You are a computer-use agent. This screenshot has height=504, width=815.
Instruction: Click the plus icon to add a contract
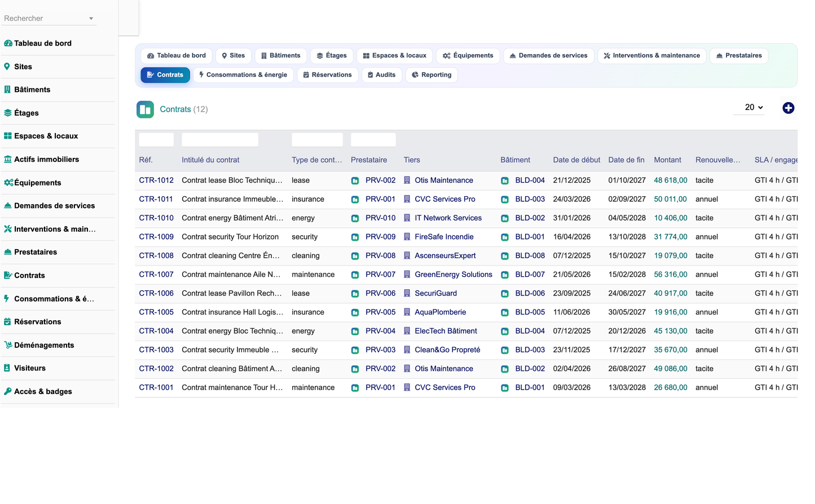(x=788, y=108)
